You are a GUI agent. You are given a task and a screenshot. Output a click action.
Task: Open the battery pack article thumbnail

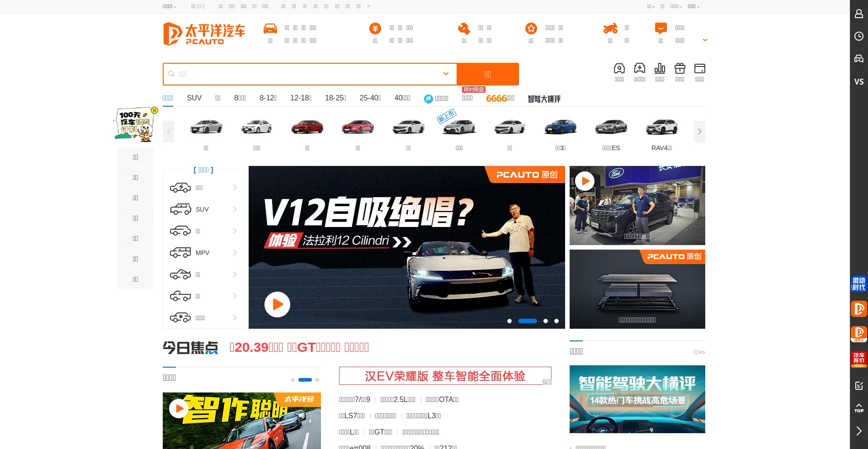coord(637,289)
